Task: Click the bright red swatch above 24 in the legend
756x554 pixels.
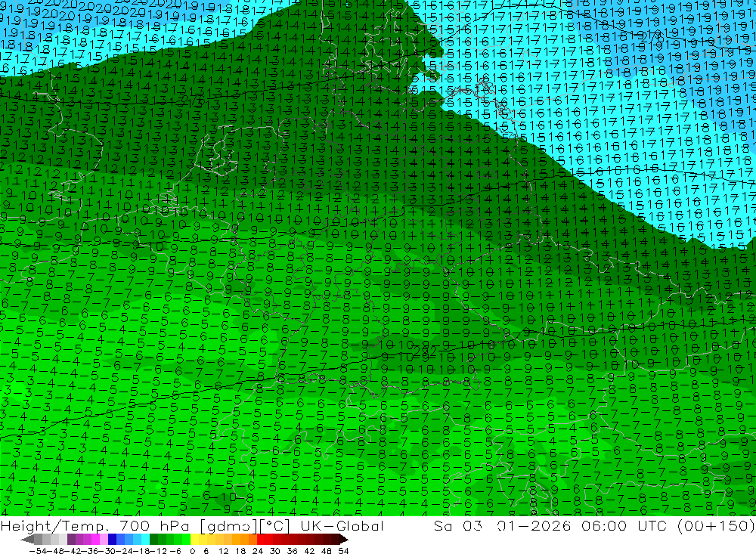Action: [261, 540]
